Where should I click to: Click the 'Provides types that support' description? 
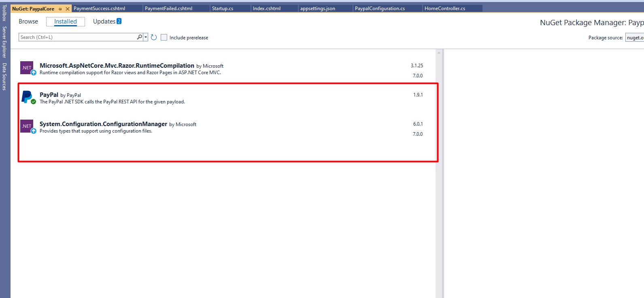point(96,131)
